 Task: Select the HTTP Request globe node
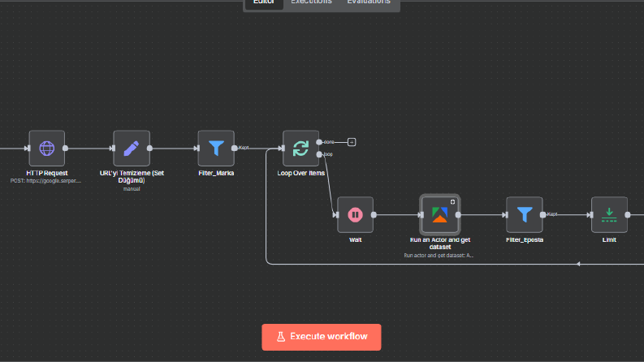coord(47,149)
